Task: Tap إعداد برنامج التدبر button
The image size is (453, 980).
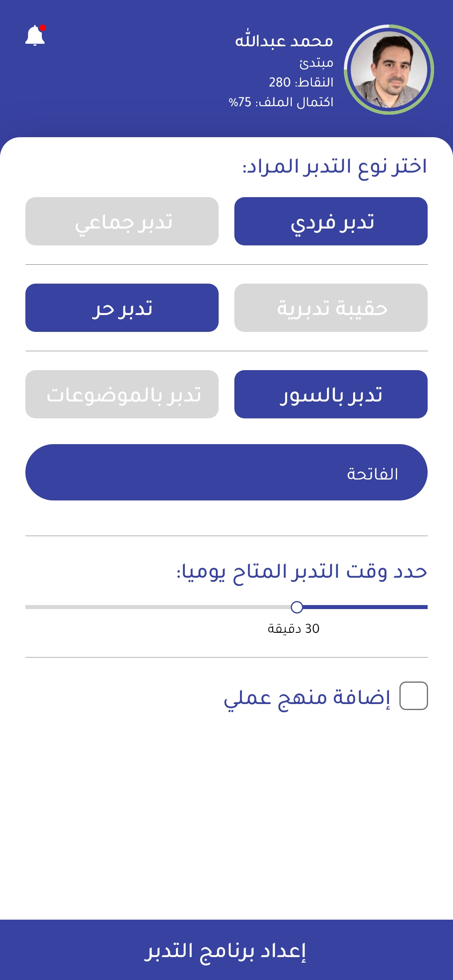Action: pyautogui.click(x=226, y=950)
